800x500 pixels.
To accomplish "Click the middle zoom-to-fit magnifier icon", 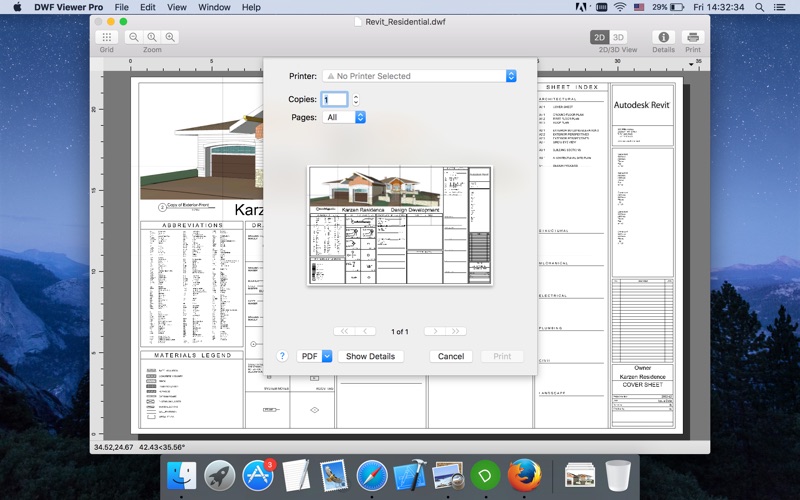I will pyautogui.click(x=152, y=37).
